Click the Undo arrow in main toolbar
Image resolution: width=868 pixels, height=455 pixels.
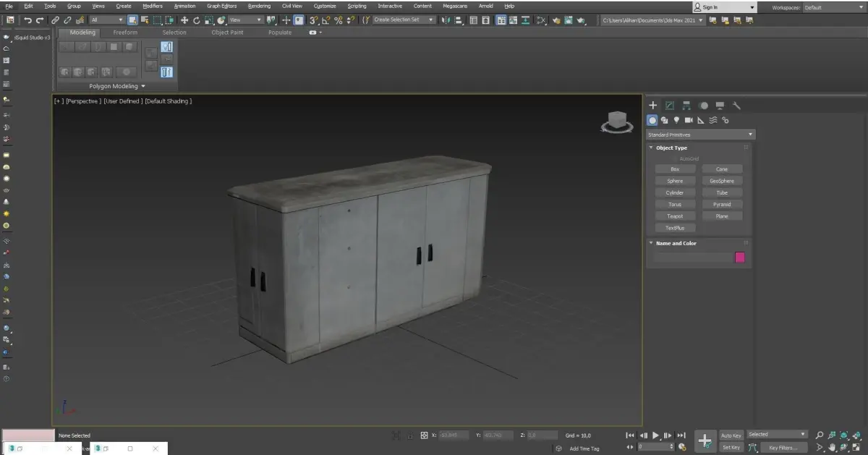(x=27, y=20)
